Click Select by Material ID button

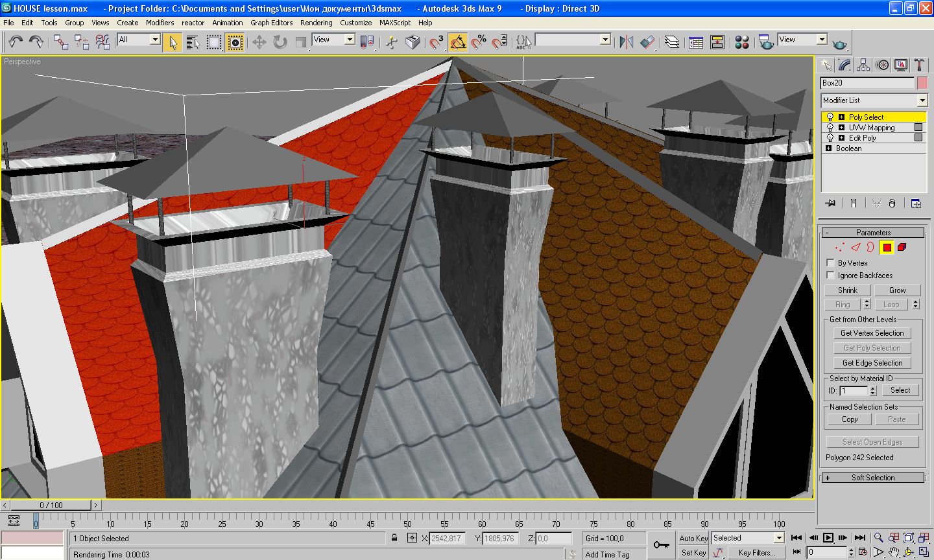click(x=900, y=390)
